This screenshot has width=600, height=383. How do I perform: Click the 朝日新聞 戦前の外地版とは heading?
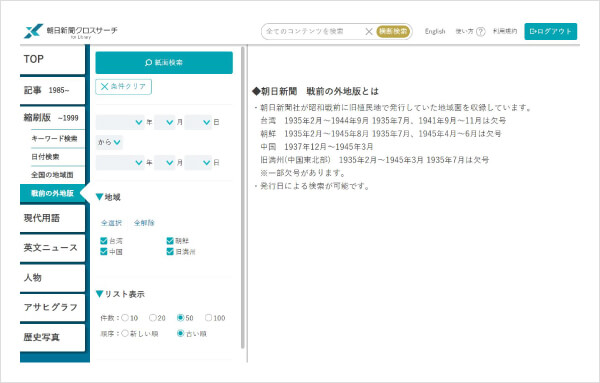click(315, 91)
